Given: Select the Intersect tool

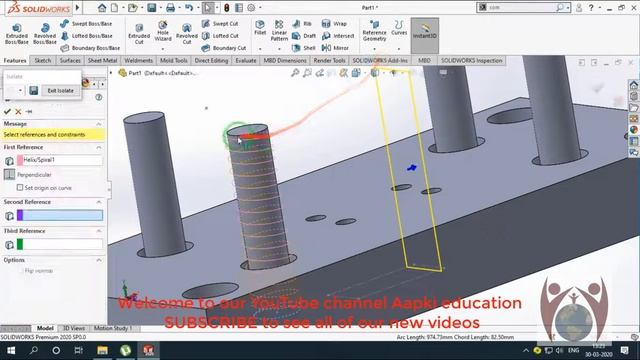Looking at the screenshot, I should tap(338, 36).
